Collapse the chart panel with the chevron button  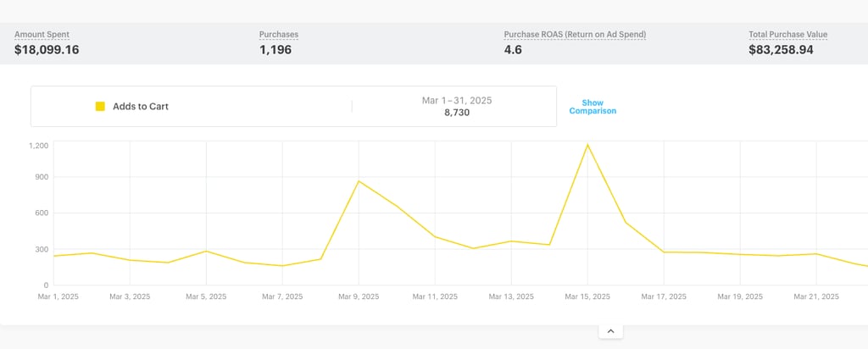610,331
